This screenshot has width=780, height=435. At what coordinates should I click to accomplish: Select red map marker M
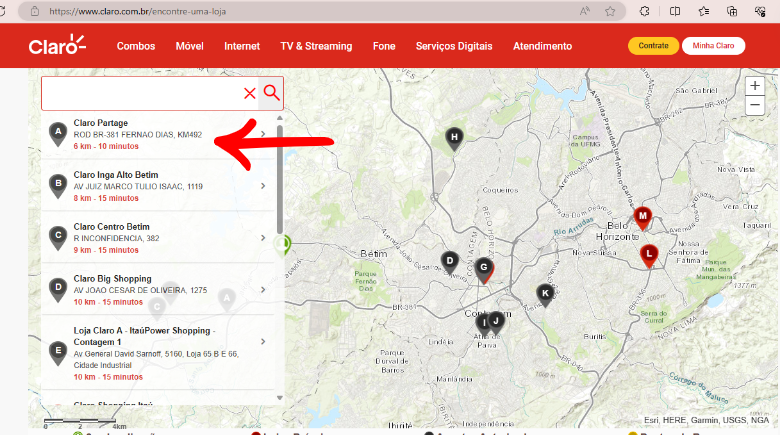(x=643, y=218)
